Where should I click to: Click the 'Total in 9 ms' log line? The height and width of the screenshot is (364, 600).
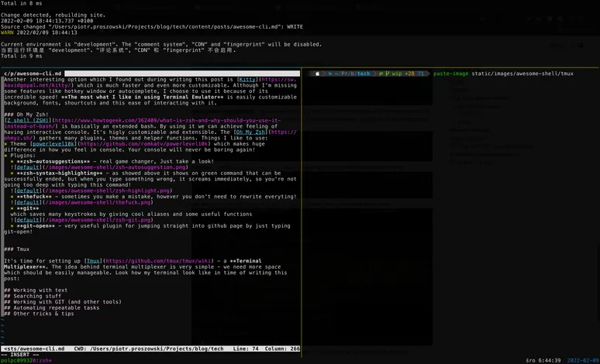(x=22, y=56)
